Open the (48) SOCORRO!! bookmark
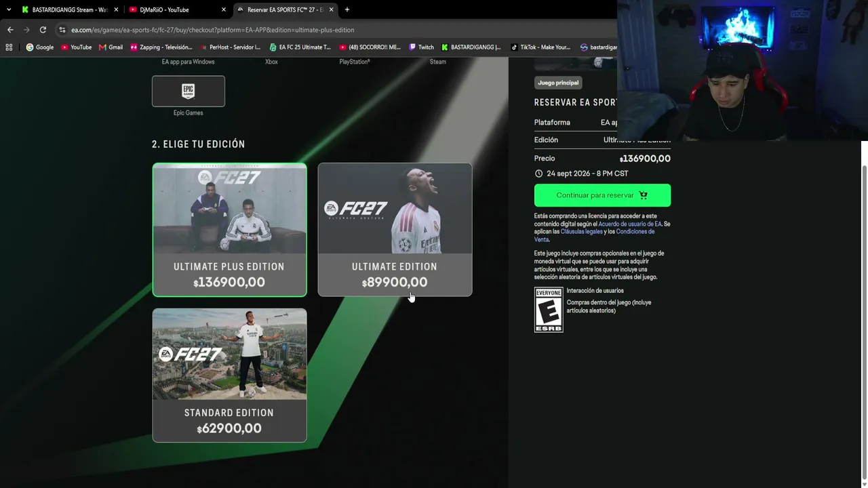868x488 pixels. [370, 47]
